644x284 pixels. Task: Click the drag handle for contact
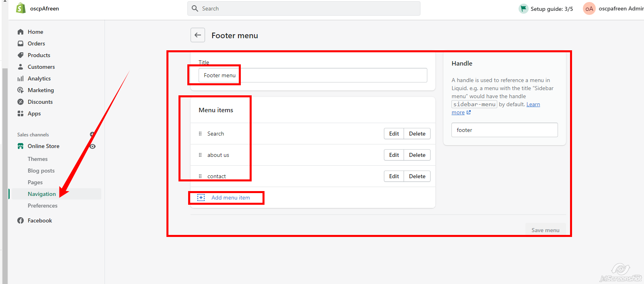(x=200, y=176)
